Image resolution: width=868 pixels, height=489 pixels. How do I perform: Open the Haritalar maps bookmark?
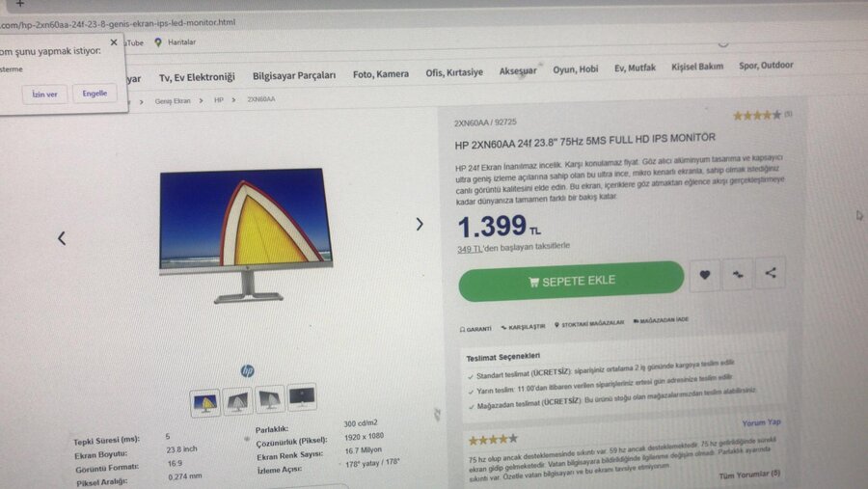[x=176, y=42]
